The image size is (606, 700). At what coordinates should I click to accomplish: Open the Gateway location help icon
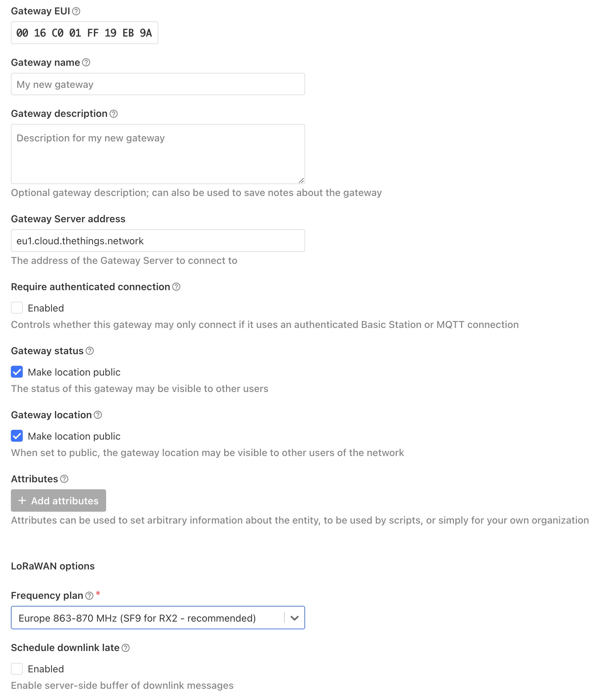click(98, 415)
